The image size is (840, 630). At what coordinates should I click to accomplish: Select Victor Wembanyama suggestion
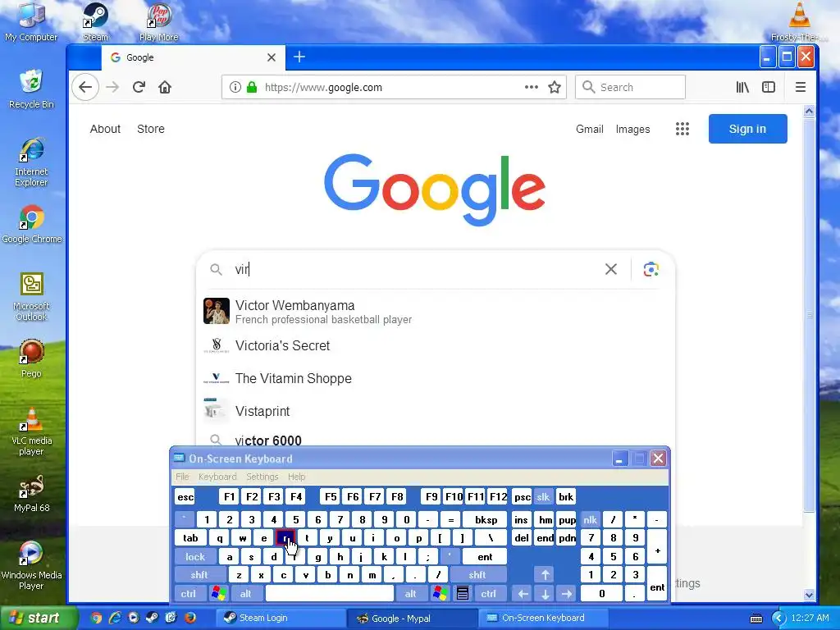[435, 311]
